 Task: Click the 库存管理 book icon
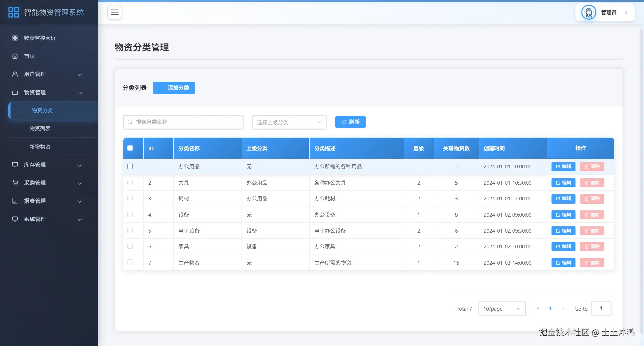(15, 165)
